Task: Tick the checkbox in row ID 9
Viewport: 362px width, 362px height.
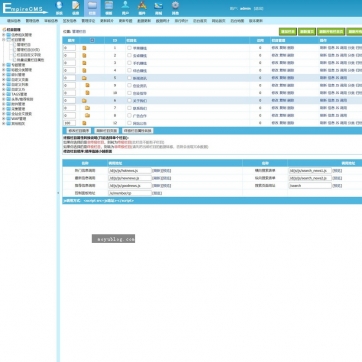Action: pyautogui.click(x=129, y=85)
